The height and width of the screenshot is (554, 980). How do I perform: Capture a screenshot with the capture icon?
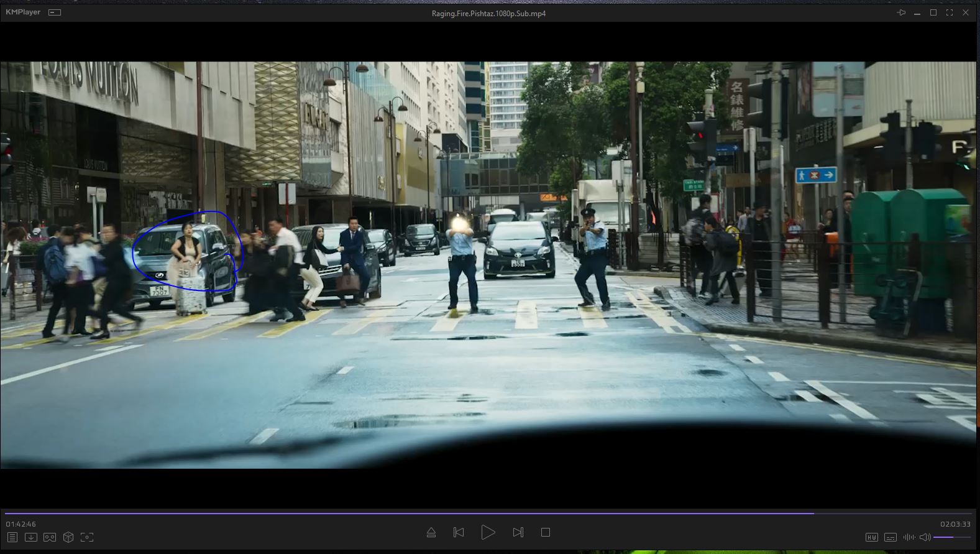87,537
